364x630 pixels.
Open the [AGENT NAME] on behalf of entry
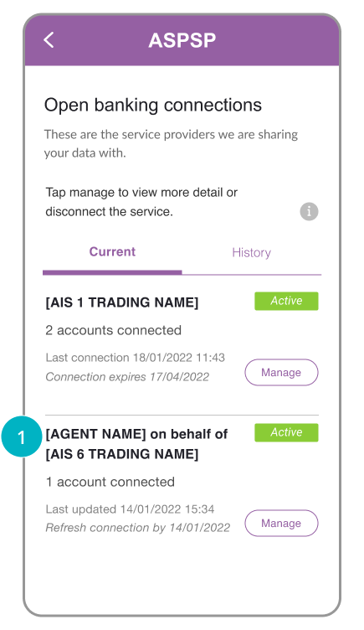coord(136,444)
